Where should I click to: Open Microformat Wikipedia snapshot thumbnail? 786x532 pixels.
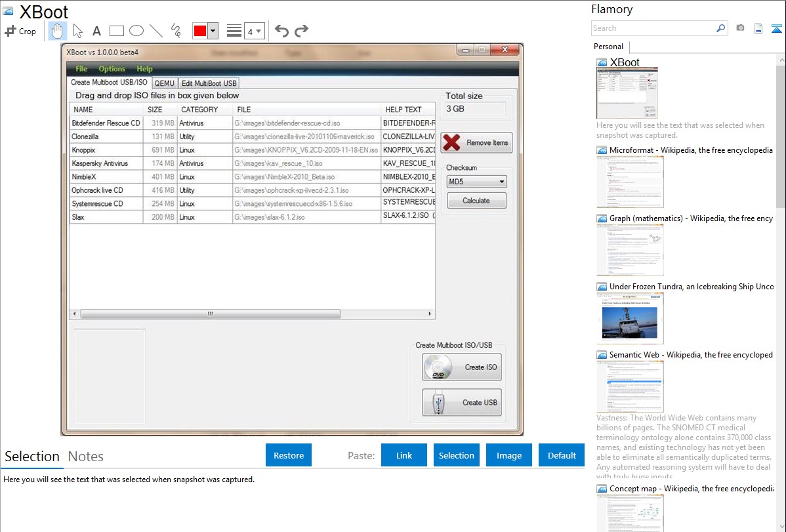pos(630,182)
